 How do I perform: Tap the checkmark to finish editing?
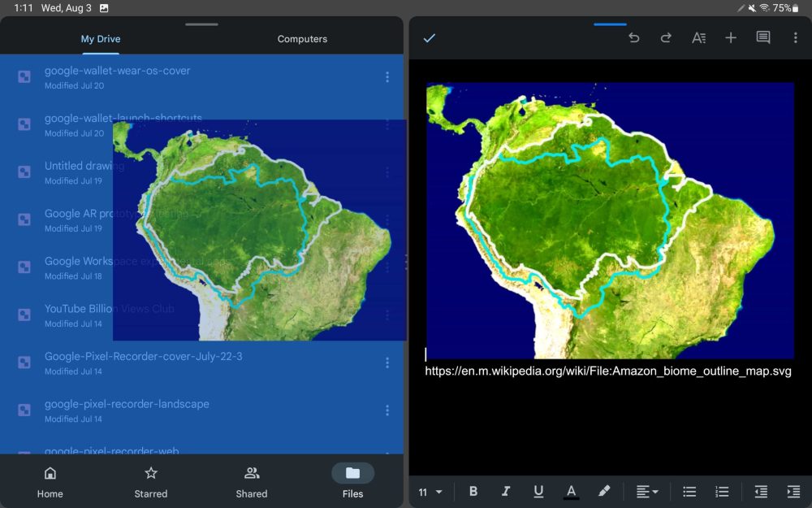[430, 38]
